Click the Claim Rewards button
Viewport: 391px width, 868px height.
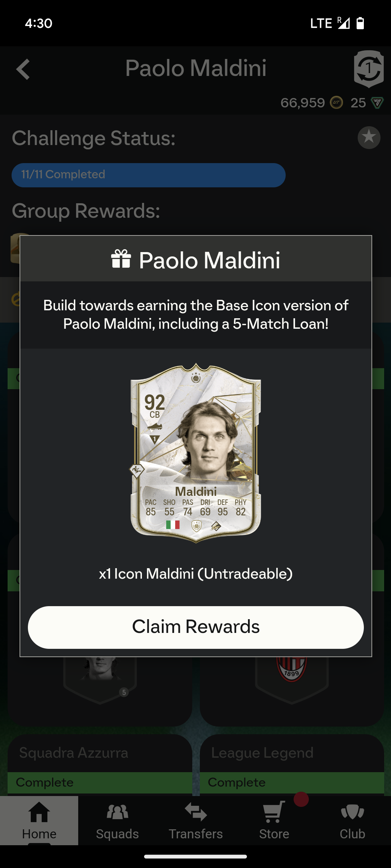coord(196,627)
